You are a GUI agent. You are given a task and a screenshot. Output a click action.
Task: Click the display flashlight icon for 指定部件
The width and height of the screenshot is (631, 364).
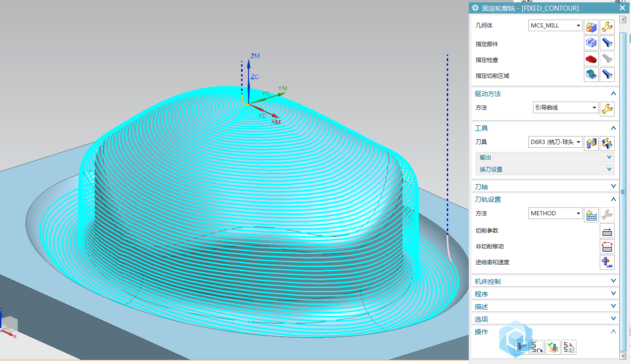[607, 43]
